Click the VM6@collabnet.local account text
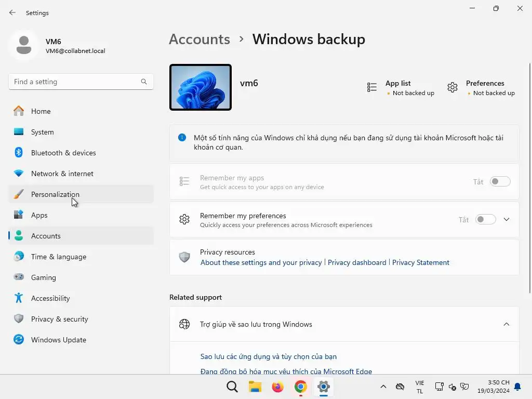 75,51
